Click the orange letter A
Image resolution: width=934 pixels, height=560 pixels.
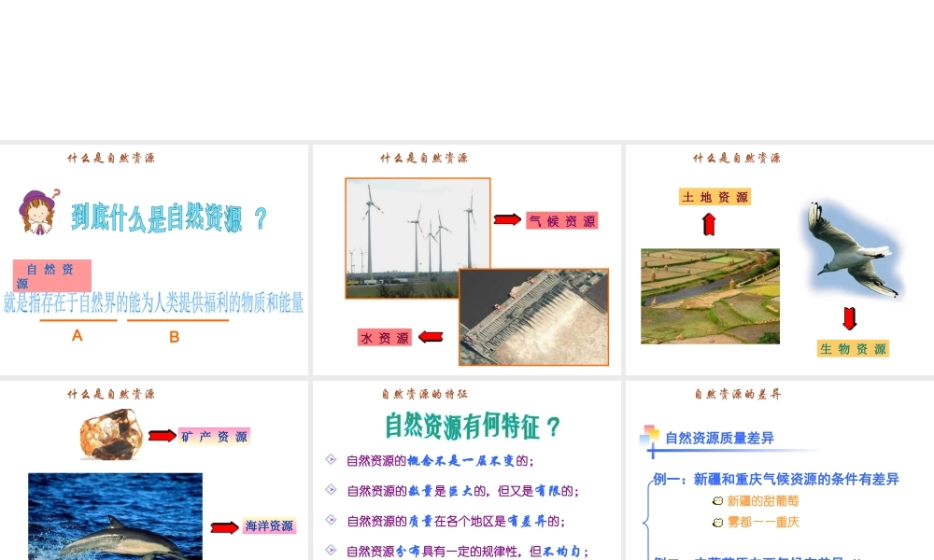(x=77, y=336)
